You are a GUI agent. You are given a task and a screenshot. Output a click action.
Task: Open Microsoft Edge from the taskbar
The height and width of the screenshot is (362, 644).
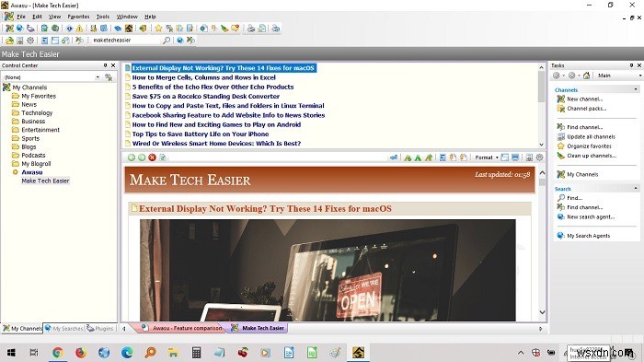(x=127, y=353)
